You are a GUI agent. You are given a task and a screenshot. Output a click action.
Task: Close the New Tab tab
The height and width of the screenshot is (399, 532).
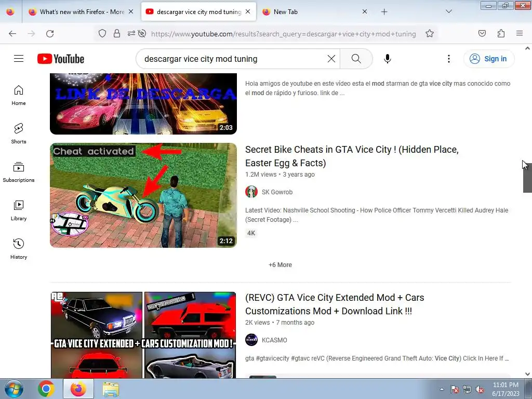[365, 12]
